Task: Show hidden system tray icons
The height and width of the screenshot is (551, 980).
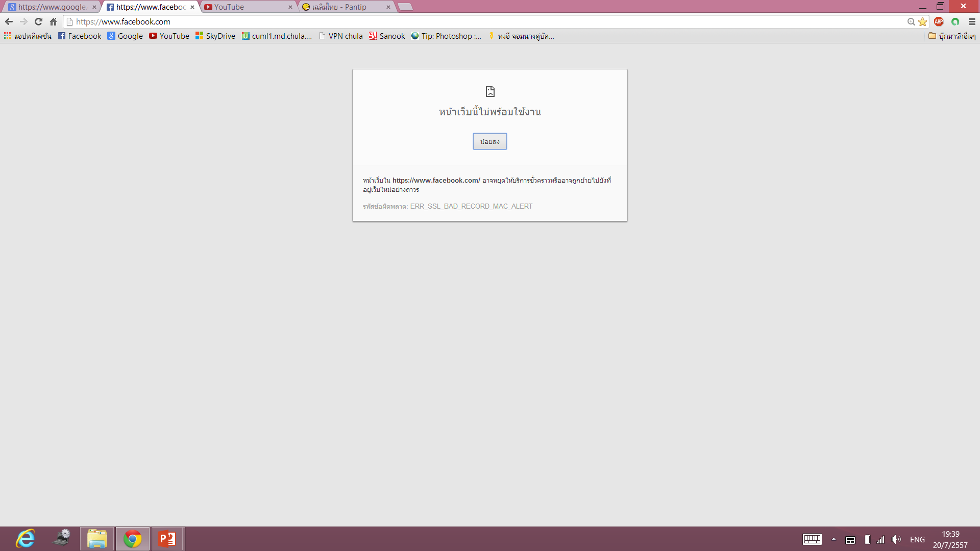Action: (834, 539)
